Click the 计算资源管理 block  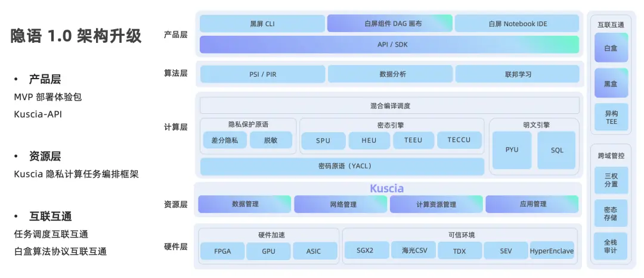tap(436, 204)
